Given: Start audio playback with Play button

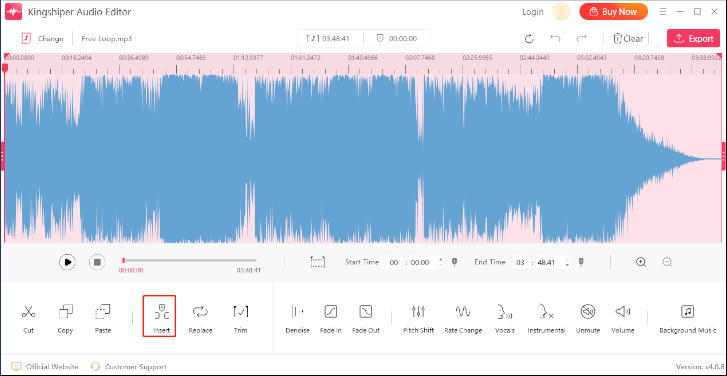Looking at the screenshot, I should [x=67, y=262].
